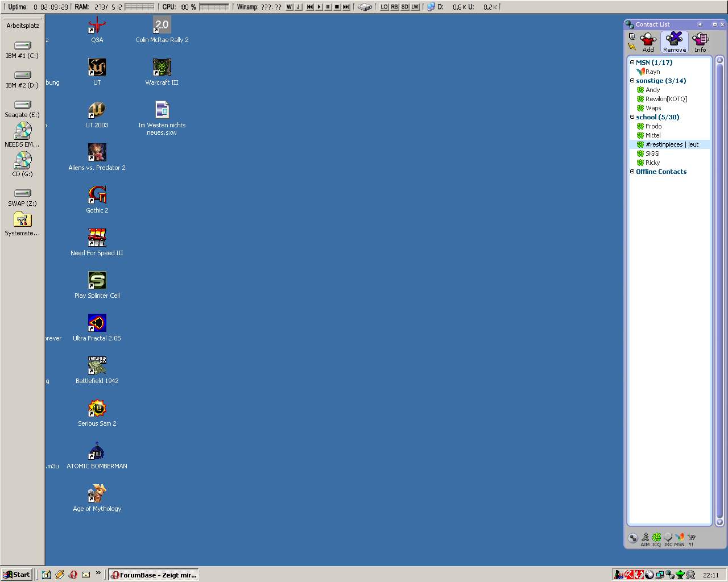Toggle the Yahoo Y! connection icon
Viewport: 728px width, 582px height.
tap(691, 539)
